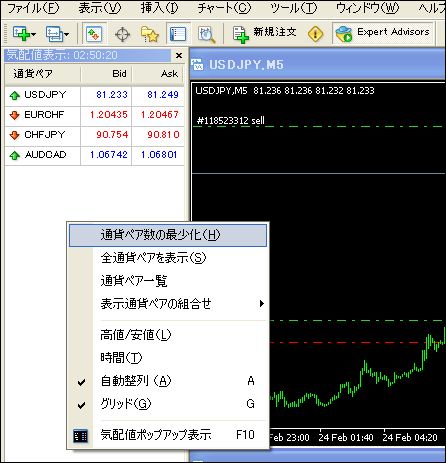Choose 通貨ペア数の最少化(H) in context menu
The height and width of the screenshot is (463, 446).
[x=168, y=235]
